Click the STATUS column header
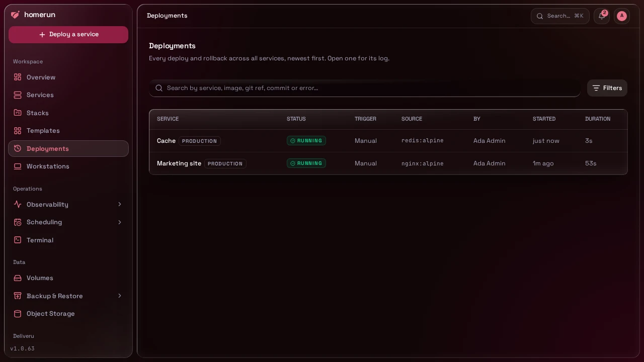 point(296,119)
